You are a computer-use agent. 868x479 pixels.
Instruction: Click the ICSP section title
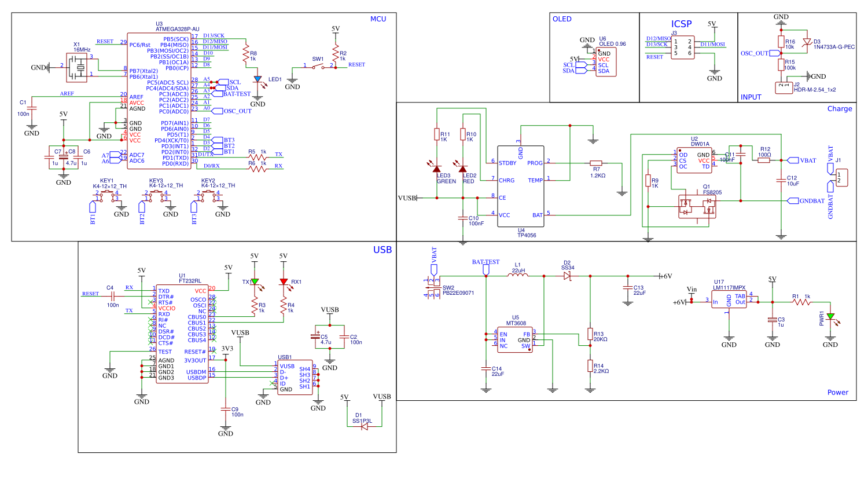(682, 24)
